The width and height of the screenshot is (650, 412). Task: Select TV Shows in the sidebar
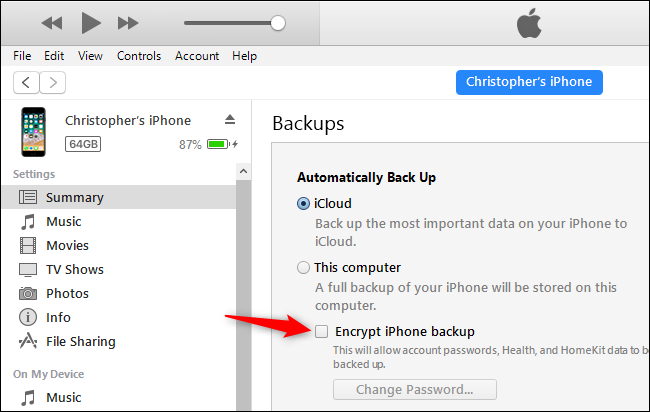(74, 269)
